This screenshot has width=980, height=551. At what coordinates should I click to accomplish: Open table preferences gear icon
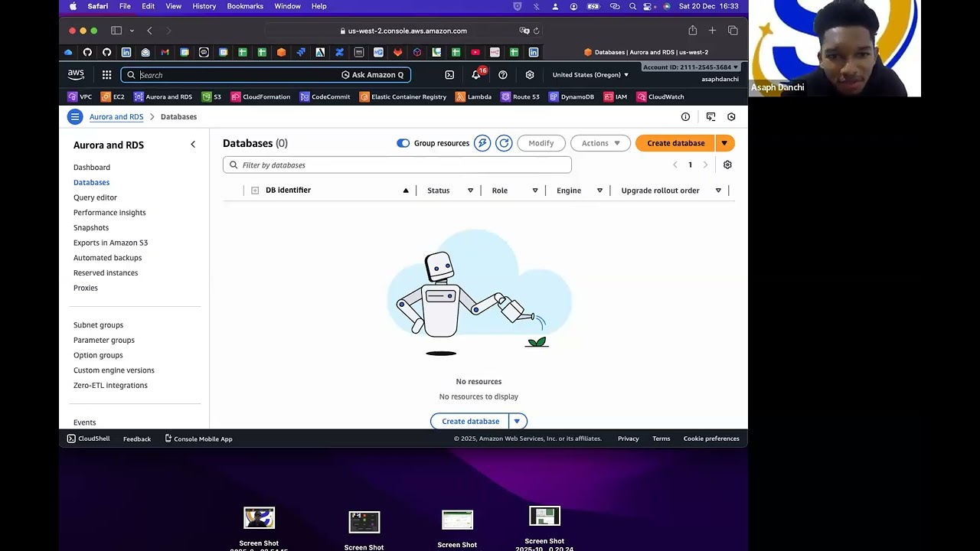coord(727,165)
